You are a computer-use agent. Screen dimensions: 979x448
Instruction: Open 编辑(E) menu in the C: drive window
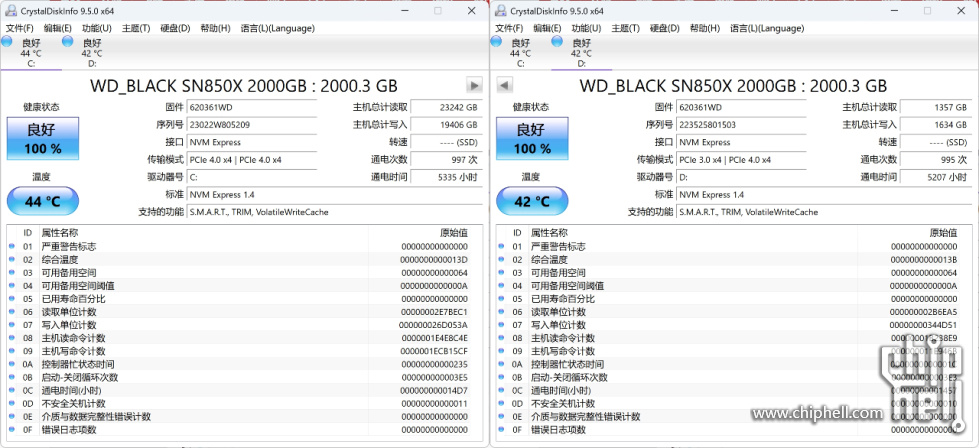pos(57,28)
